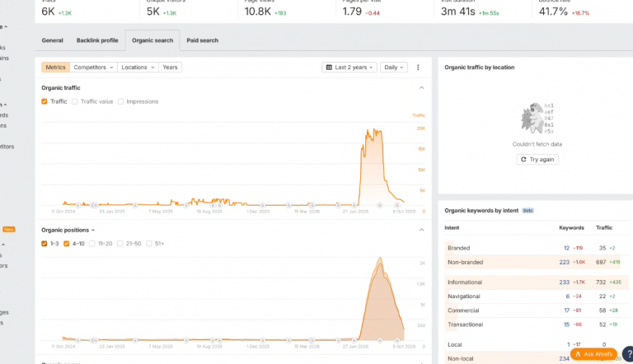This screenshot has width=633, height=364.
Task: Click the Branded intent row label
Action: [458, 248]
